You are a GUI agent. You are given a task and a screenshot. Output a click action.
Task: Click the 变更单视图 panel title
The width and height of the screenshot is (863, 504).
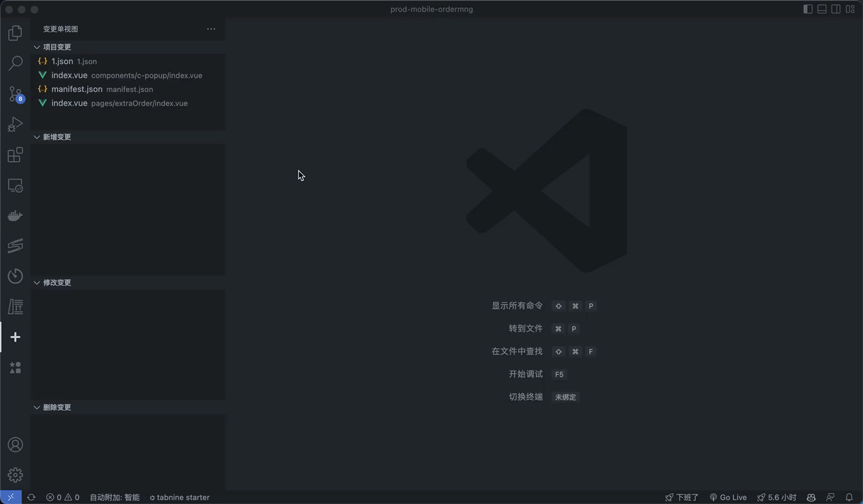[61, 29]
